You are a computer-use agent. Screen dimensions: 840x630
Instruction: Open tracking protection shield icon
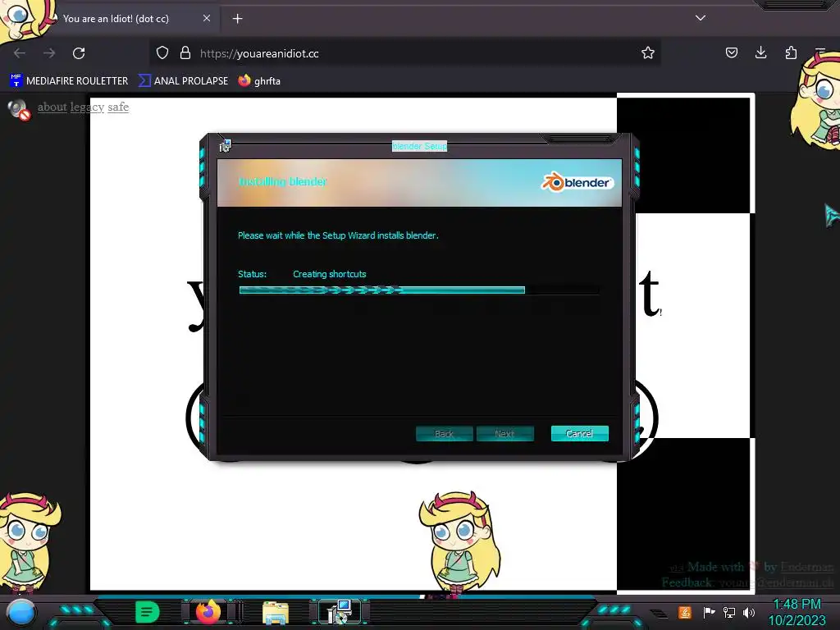(162, 53)
